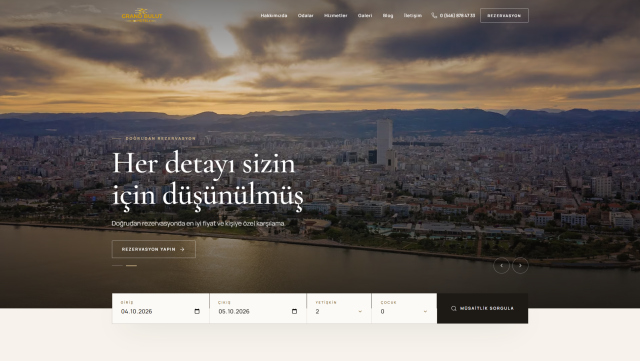Click the MÜSAİTLİK SORGULA button
The image size is (640, 361).
click(x=482, y=308)
